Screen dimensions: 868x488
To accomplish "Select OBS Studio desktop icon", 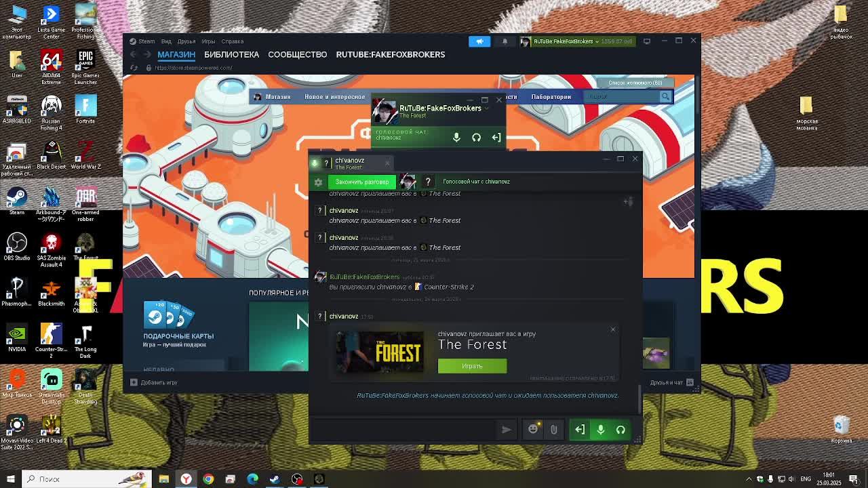I will pyautogui.click(x=17, y=247).
